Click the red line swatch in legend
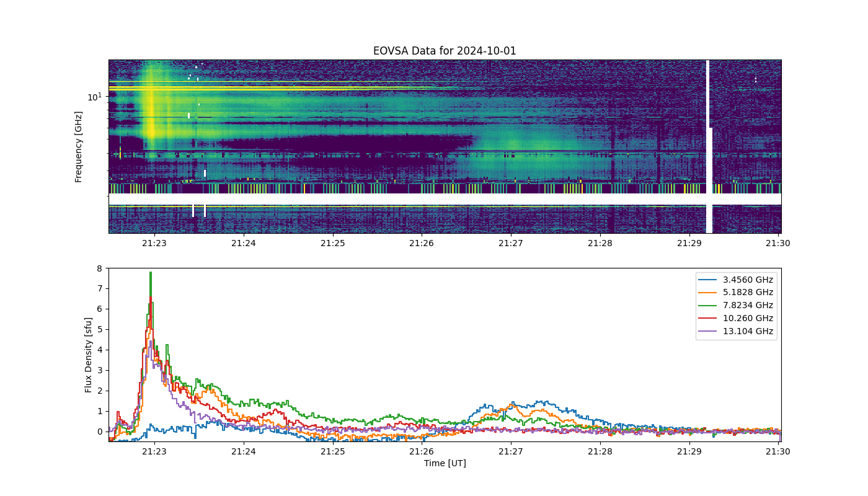This screenshot has width=868, height=496. [x=709, y=319]
